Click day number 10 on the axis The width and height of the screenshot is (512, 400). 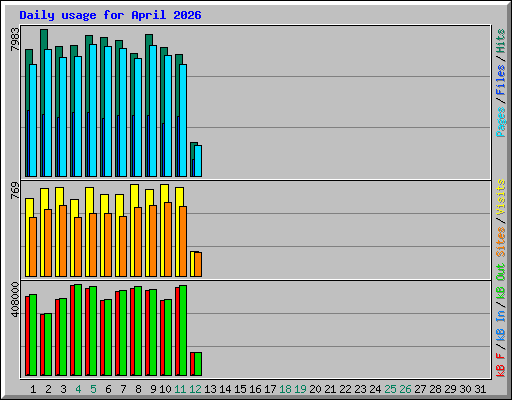pyautogui.click(x=165, y=389)
